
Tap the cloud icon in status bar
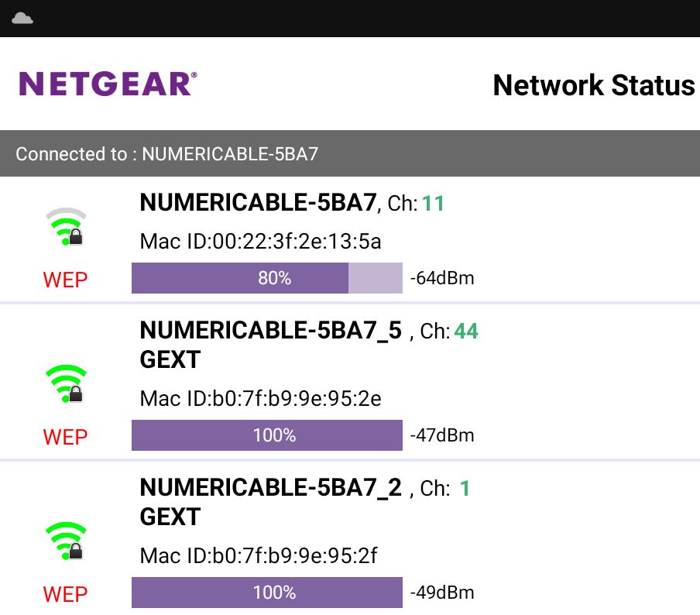(x=22, y=19)
